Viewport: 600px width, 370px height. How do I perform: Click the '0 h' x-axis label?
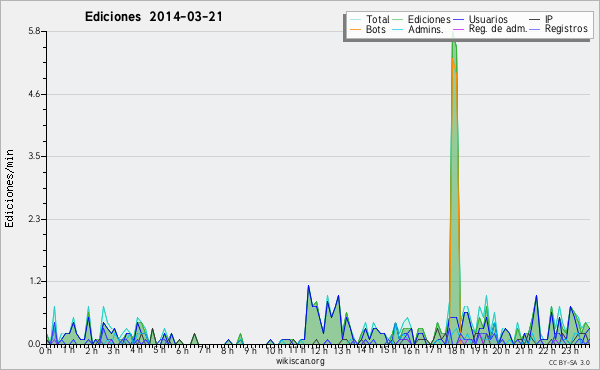click(45, 351)
